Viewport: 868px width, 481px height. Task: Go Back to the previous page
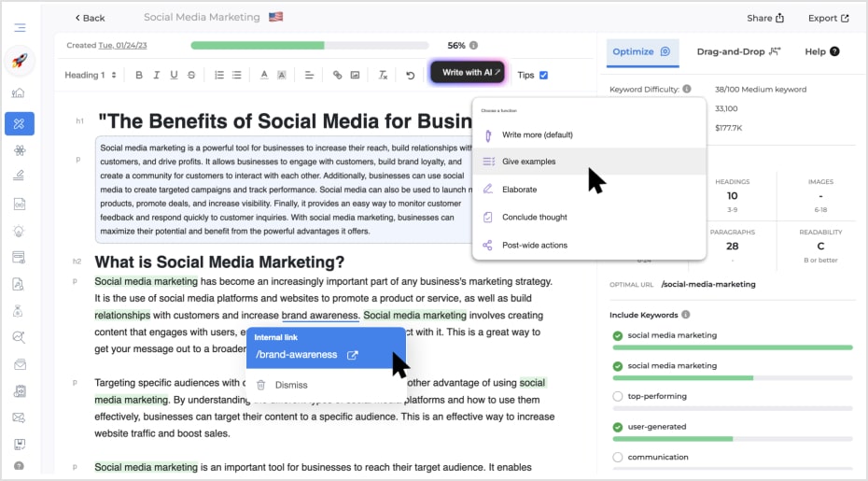[90, 18]
